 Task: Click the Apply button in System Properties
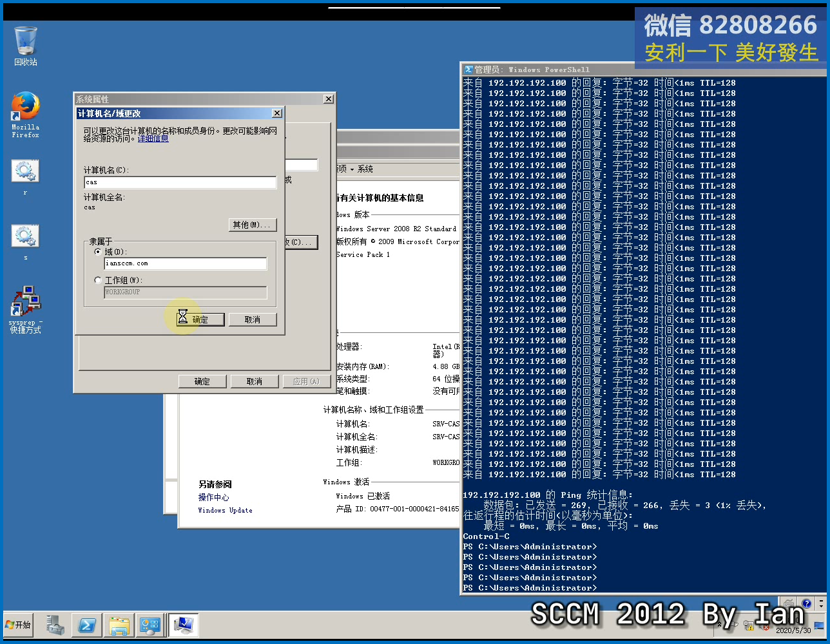306,381
